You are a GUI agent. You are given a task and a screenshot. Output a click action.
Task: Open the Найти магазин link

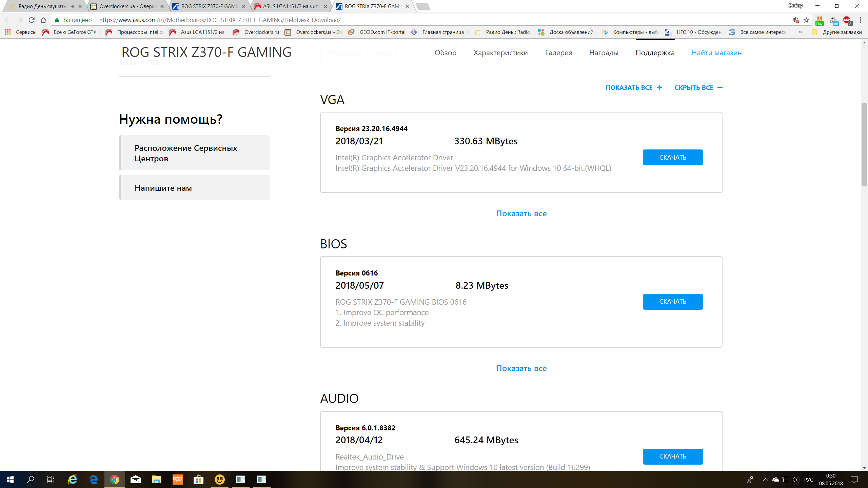pyautogui.click(x=716, y=53)
